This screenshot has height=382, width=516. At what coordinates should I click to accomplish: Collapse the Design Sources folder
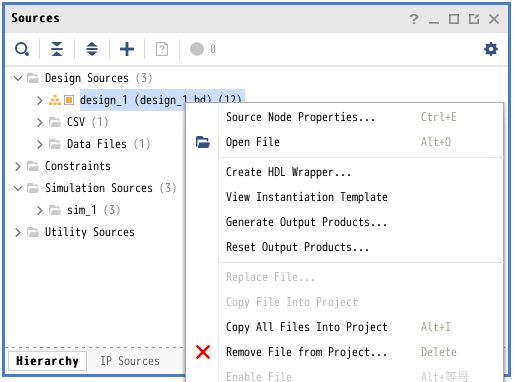coord(18,78)
